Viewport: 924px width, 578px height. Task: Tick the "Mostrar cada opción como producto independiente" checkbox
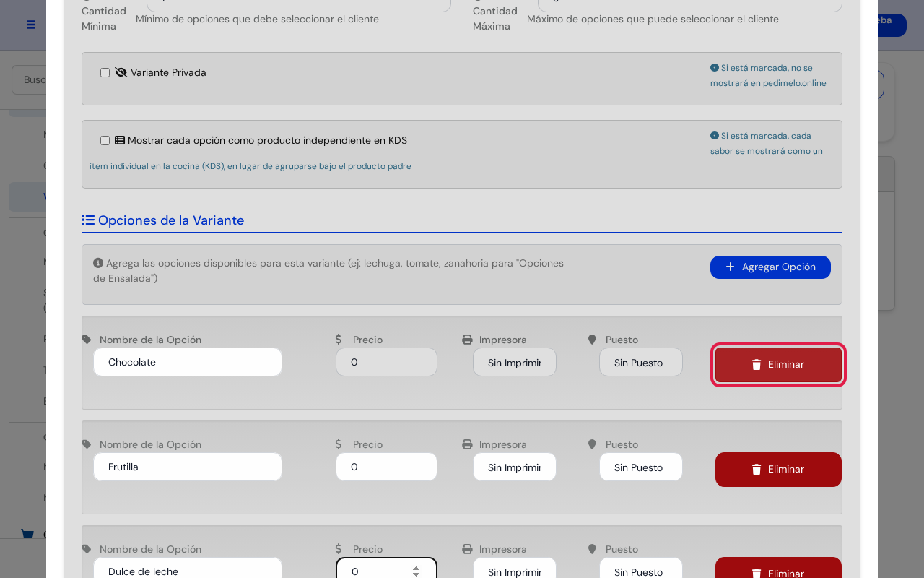(x=105, y=141)
